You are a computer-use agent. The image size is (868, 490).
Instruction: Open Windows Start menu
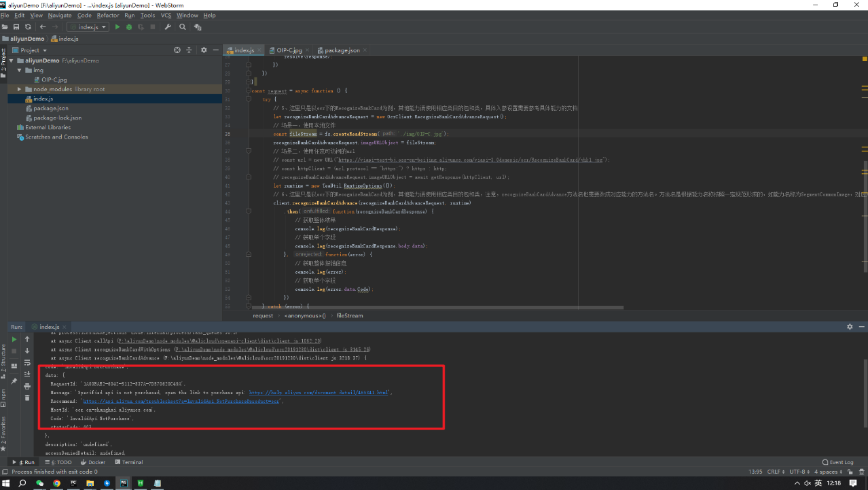pyautogui.click(x=5, y=483)
